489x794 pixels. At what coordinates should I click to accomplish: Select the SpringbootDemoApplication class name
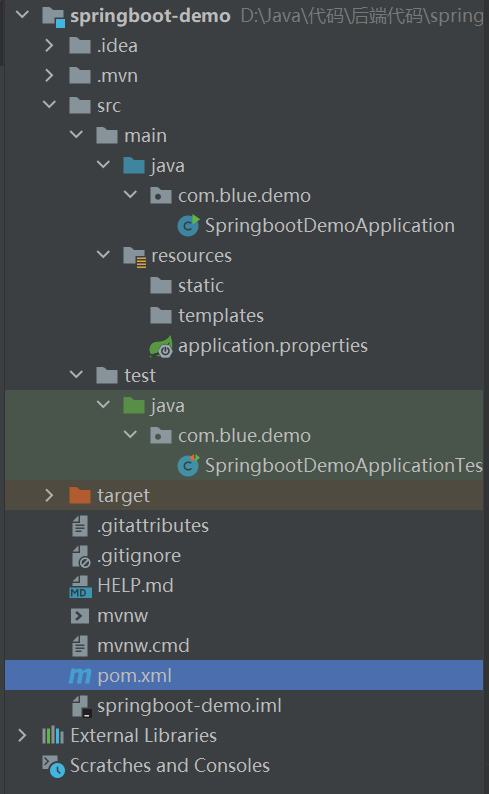click(x=330, y=226)
